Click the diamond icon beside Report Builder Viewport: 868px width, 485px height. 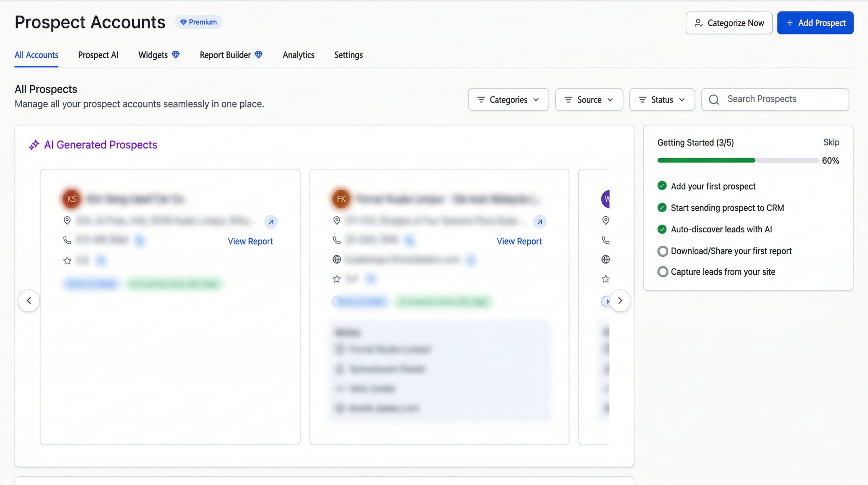pyautogui.click(x=258, y=55)
